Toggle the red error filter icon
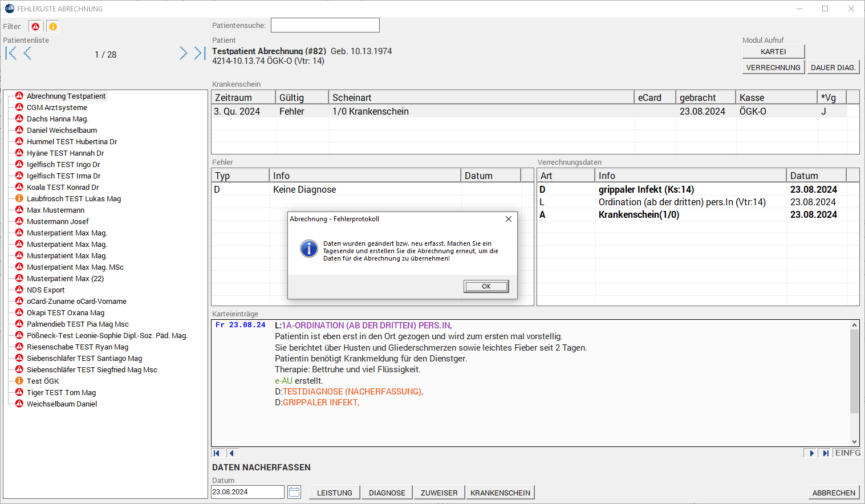This screenshot has height=504, width=865. pyautogui.click(x=36, y=26)
